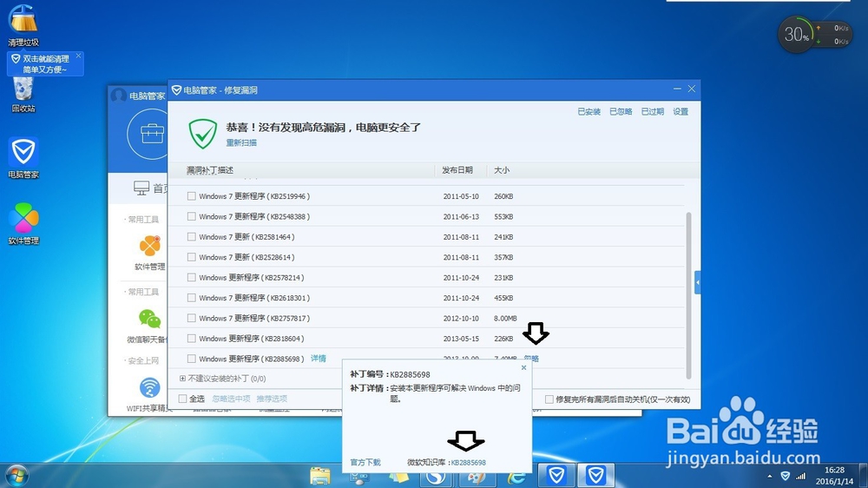Open the 已安装 tab link
This screenshot has width=868, height=488.
click(x=589, y=112)
